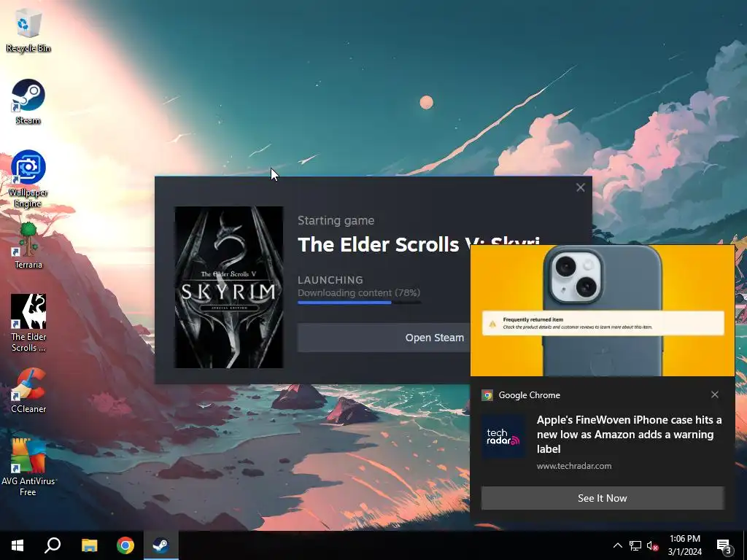Click The Elder Scrolls V game title
Viewport: 747px width, 560px height.
[418, 245]
